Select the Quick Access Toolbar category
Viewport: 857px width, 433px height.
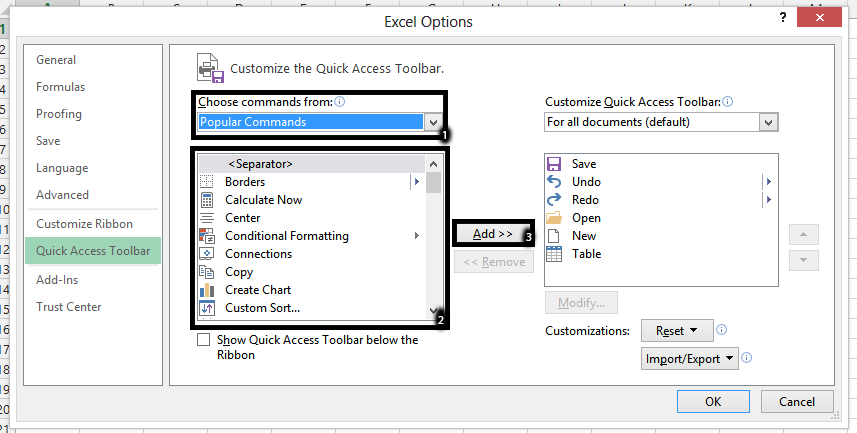(x=93, y=251)
